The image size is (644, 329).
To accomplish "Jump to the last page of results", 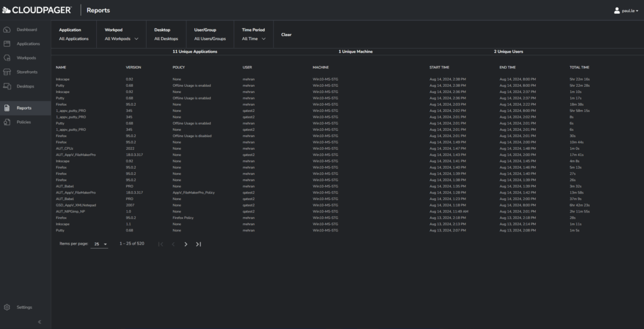I will 198,244.
